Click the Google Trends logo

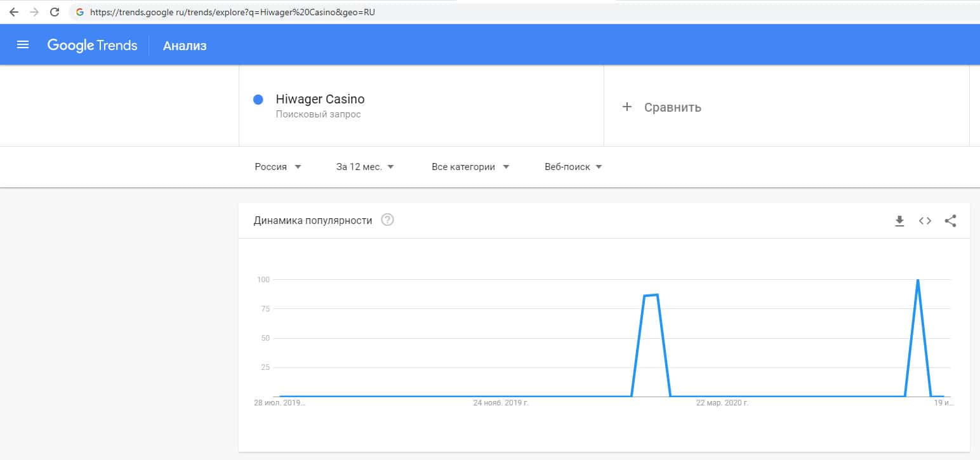[x=92, y=45]
